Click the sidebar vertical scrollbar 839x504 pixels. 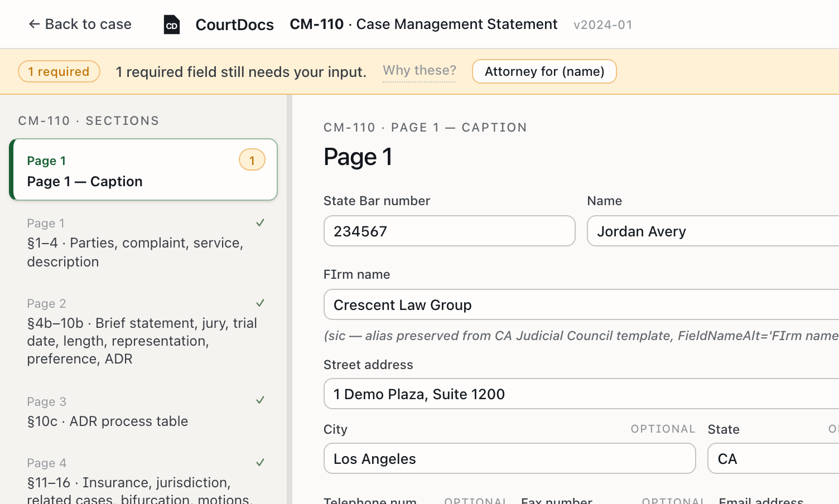[x=290, y=299]
